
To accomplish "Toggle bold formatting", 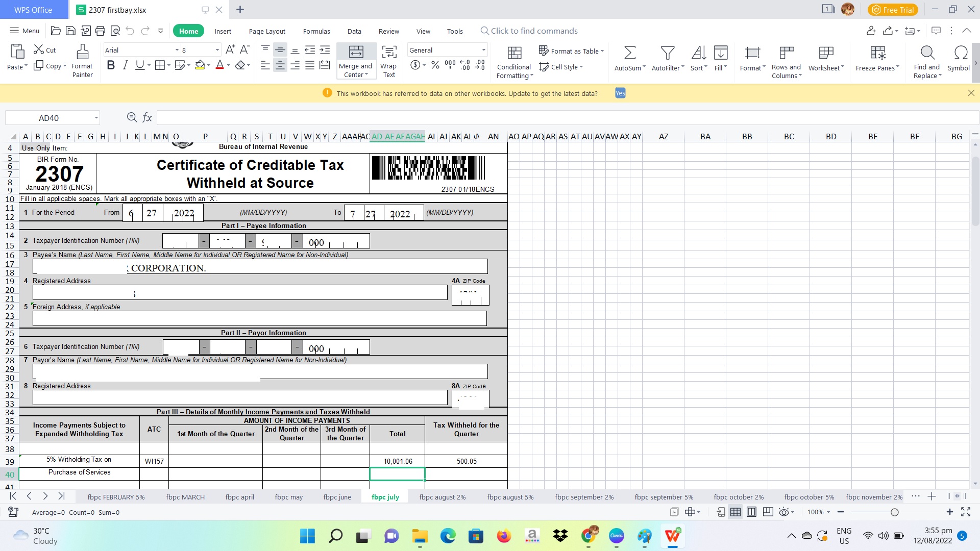I will tap(111, 65).
